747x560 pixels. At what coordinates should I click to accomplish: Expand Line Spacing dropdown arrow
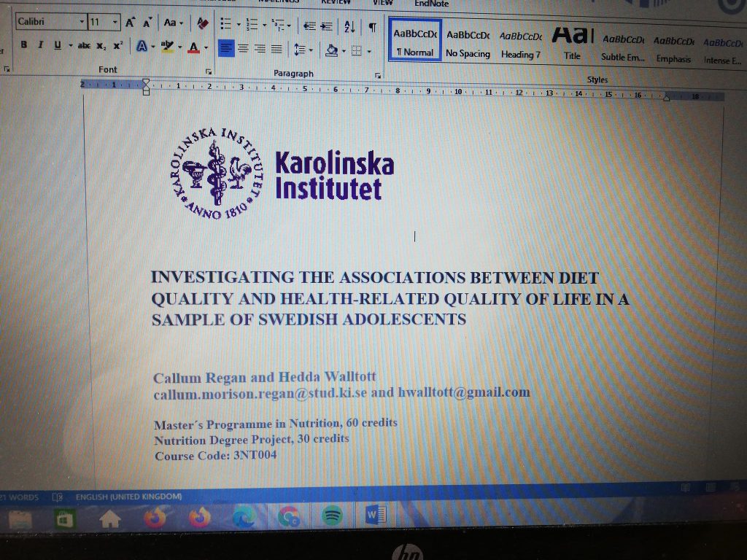coord(311,50)
